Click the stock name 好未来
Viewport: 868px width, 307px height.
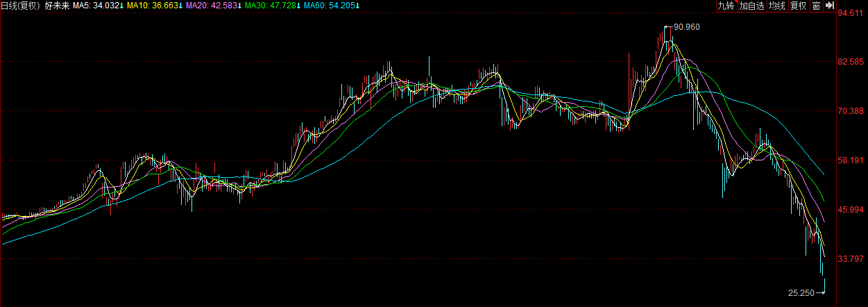(57, 6)
